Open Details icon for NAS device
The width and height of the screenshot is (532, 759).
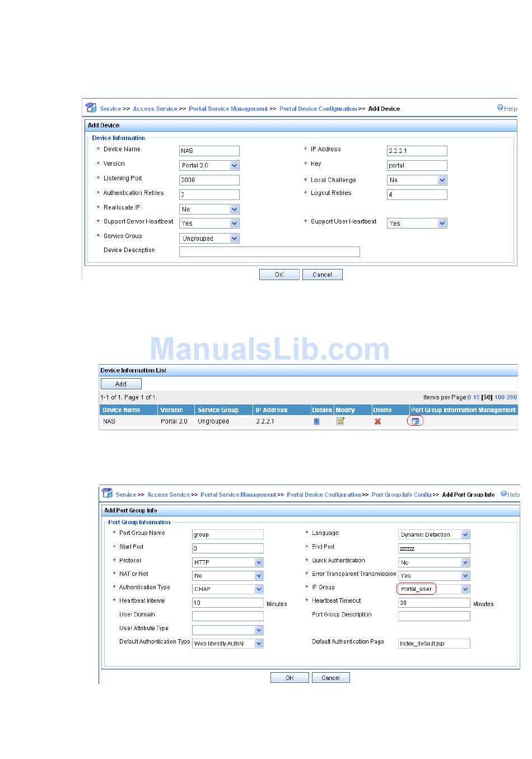click(316, 421)
